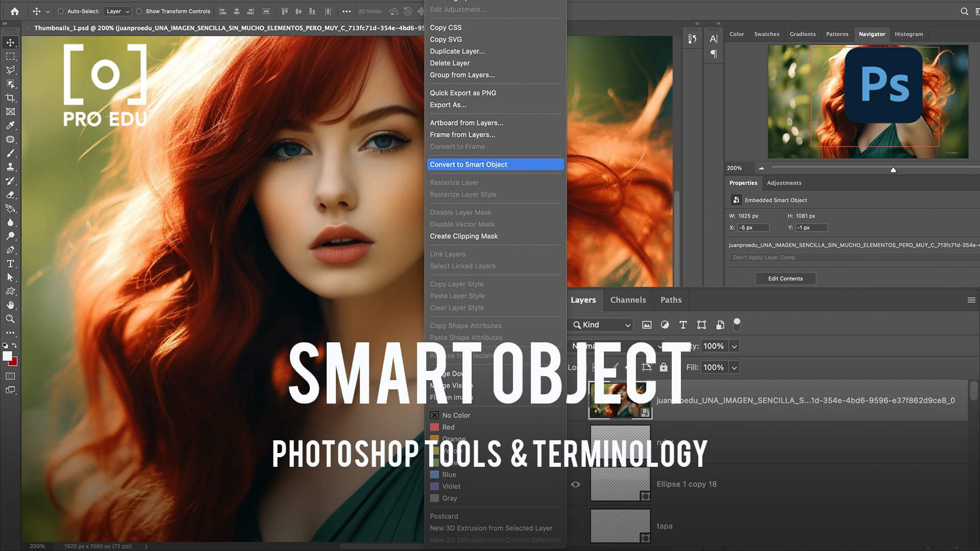Open the Auto-Select Layer dropdown
980x551 pixels.
(x=117, y=11)
